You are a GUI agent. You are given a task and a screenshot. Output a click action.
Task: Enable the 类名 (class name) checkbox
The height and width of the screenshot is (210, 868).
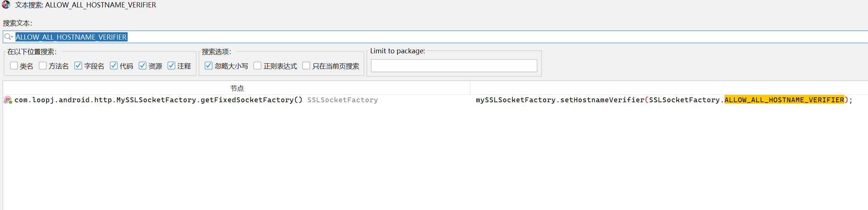point(14,66)
